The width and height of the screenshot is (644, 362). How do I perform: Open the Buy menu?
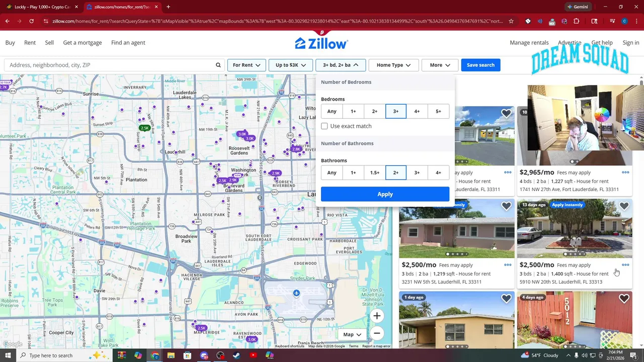click(x=10, y=43)
